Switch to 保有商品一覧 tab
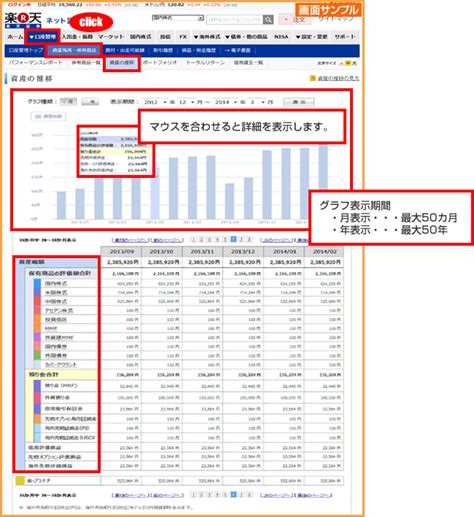The image size is (474, 517). 86,63
